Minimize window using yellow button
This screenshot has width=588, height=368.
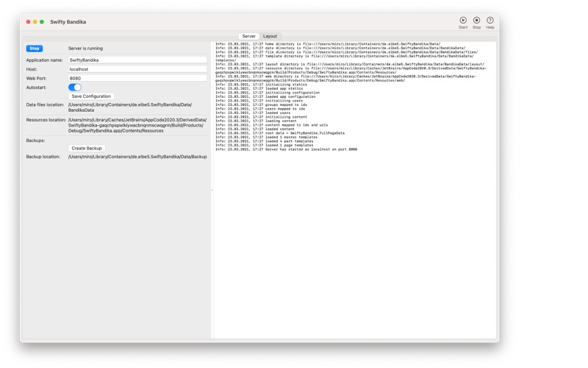(x=35, y=22)
